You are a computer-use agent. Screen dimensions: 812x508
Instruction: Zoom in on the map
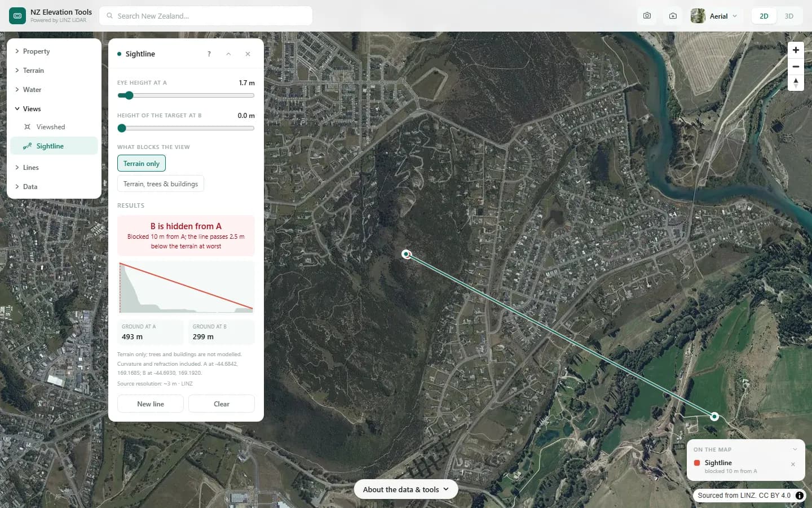point(796,50)
